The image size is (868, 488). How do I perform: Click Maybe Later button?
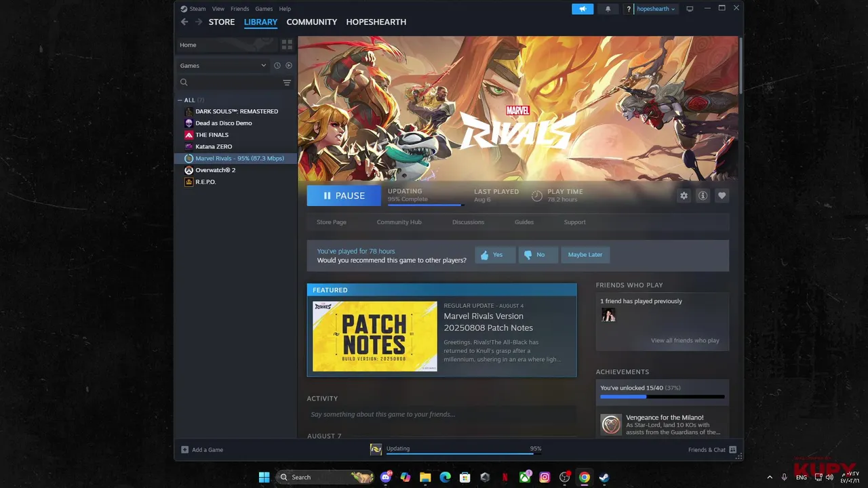(x=585, y=255)
